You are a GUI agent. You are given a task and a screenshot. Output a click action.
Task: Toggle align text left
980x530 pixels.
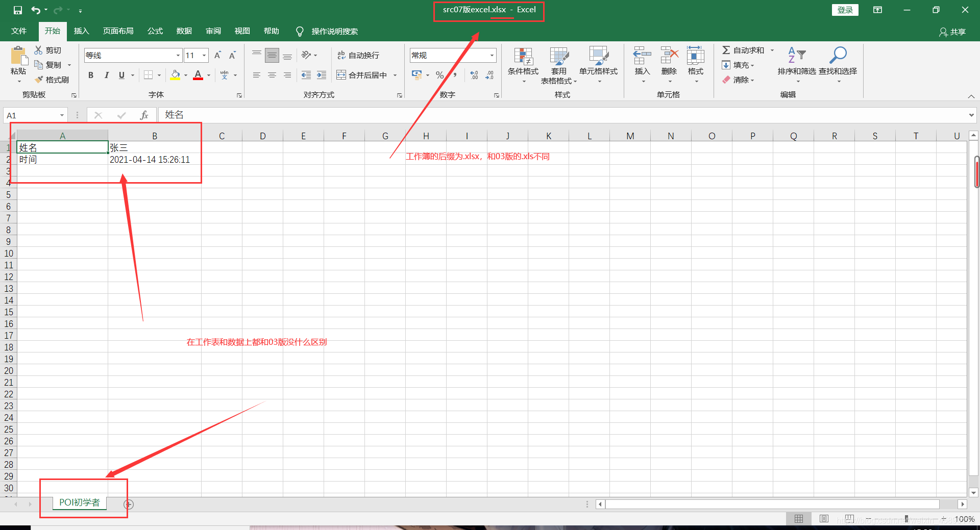tap(257, 75)
